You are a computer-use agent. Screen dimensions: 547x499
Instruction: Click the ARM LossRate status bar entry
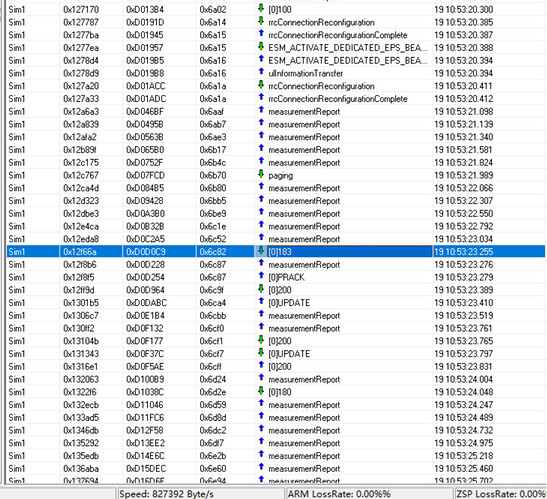(x=339, y=494)
